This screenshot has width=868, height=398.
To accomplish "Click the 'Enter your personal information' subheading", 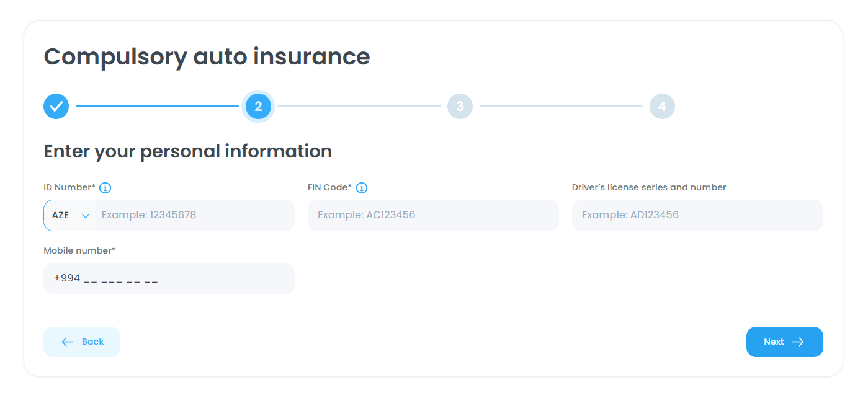I will pyautogui.click(x=187, y=151).
